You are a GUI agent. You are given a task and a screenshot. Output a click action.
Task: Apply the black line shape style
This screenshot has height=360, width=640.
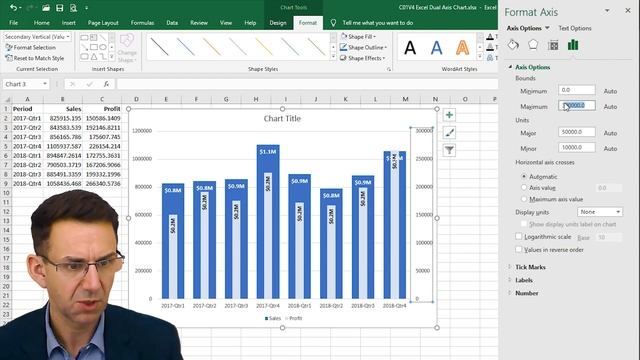[x=160, y=47]
